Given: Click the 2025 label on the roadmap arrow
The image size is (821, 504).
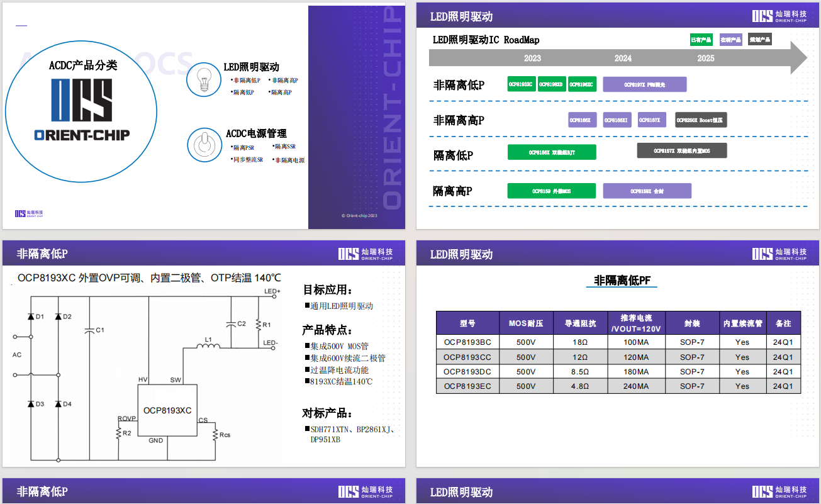Looking at the screenshot, I should point(706,58).
